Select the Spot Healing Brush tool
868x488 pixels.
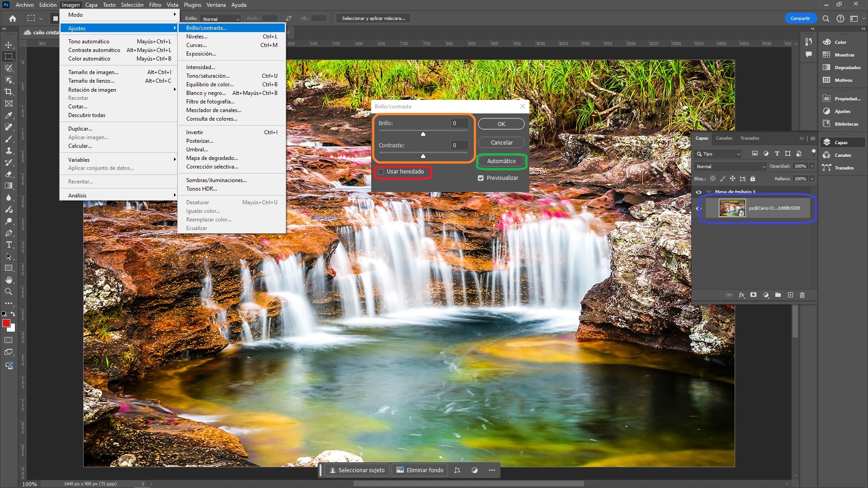9,127
